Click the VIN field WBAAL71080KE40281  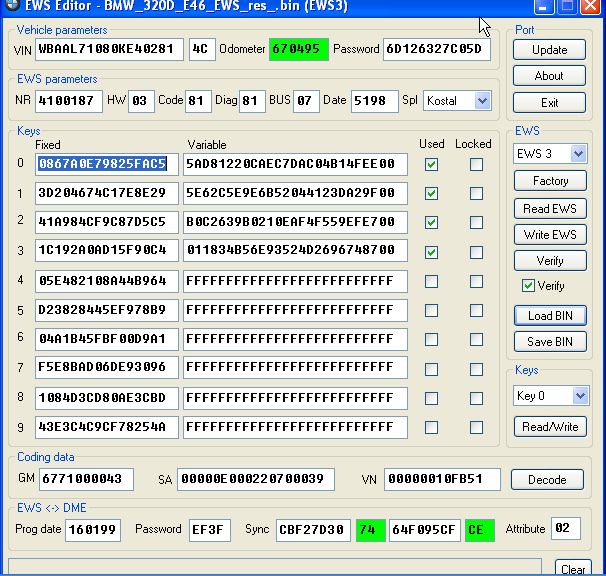pyautogui.click(x=109, y=49)
